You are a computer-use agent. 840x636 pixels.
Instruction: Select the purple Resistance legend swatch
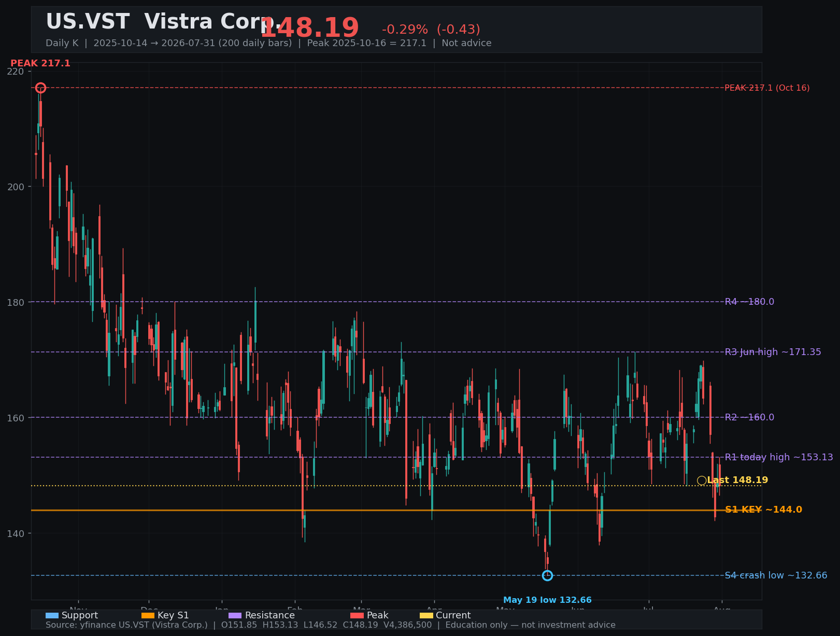[x=235, y=615]
